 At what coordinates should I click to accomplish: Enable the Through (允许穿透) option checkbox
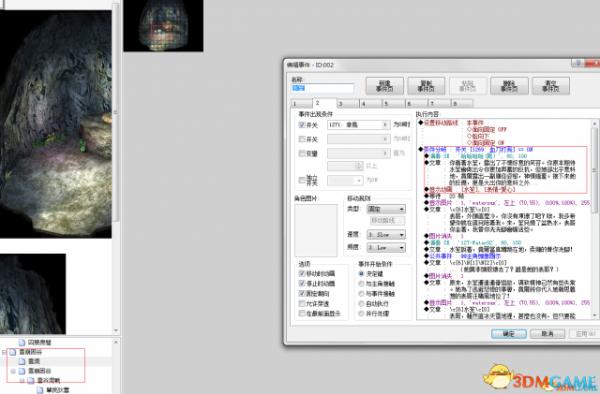[x=302, y=303]
